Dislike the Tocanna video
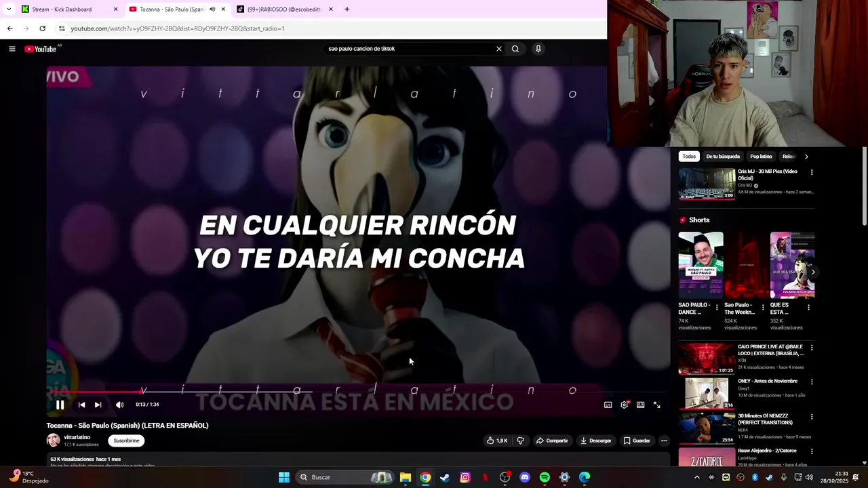Screen dimensions: 868x488 (x=520, y=441)
